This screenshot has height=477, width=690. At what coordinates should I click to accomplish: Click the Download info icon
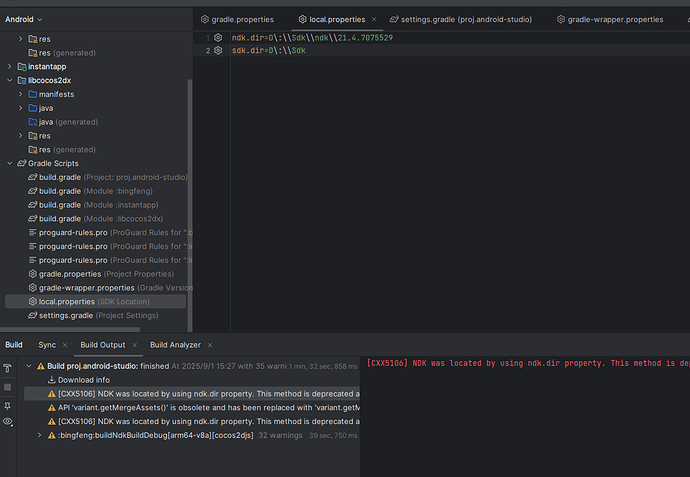coord(51,380)
